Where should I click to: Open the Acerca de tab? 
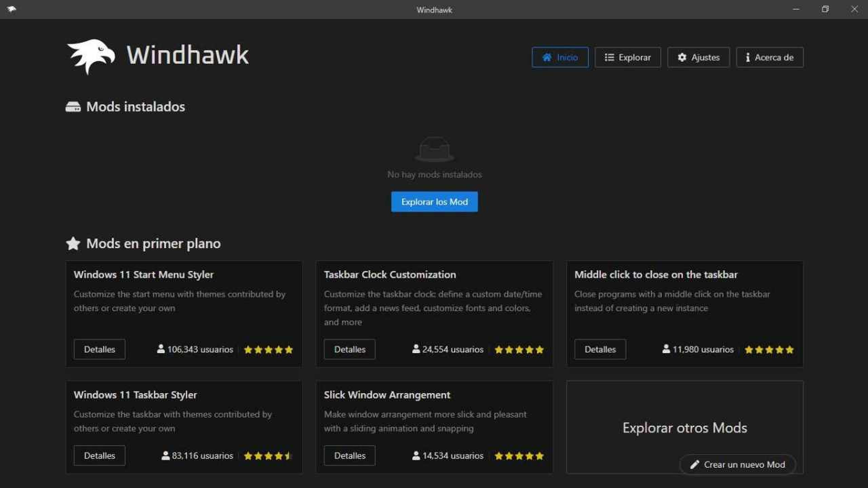click(x=770, y=57)
